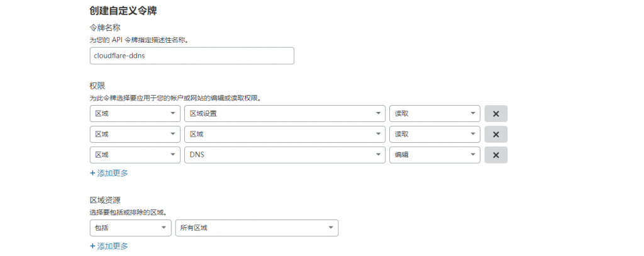The width and height of the screenshot is (644, 256).
Task: Expand third row's 区域 category dropdown
Action: [135, 155]
